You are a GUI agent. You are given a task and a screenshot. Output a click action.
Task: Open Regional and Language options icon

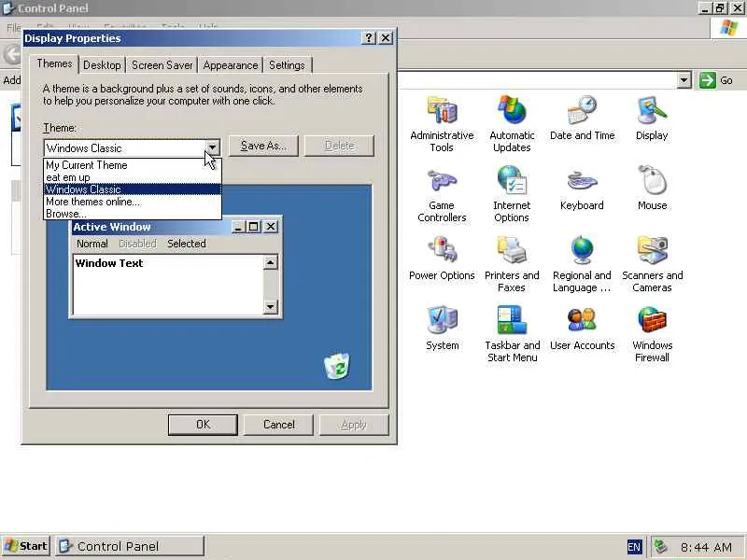pyautogui.click(x=582, y=264)
